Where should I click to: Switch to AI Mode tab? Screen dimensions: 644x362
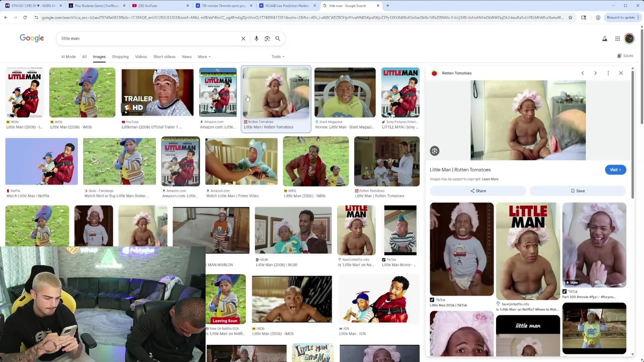coord(68,57)
